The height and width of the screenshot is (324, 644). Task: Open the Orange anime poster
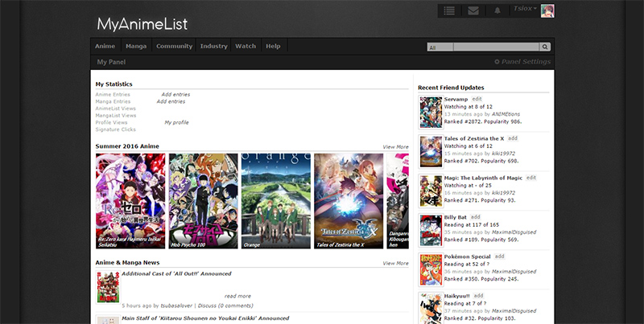(276, 201)
